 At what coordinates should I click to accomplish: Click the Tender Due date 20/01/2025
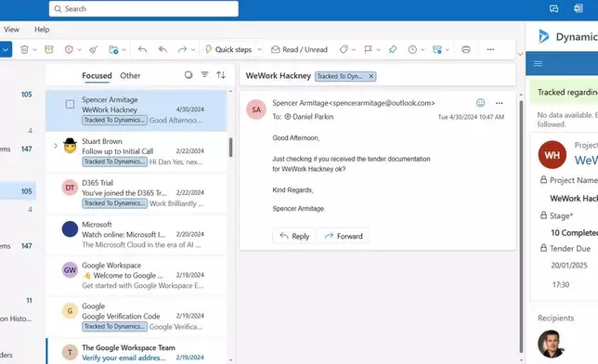click(x=569, y=266)
